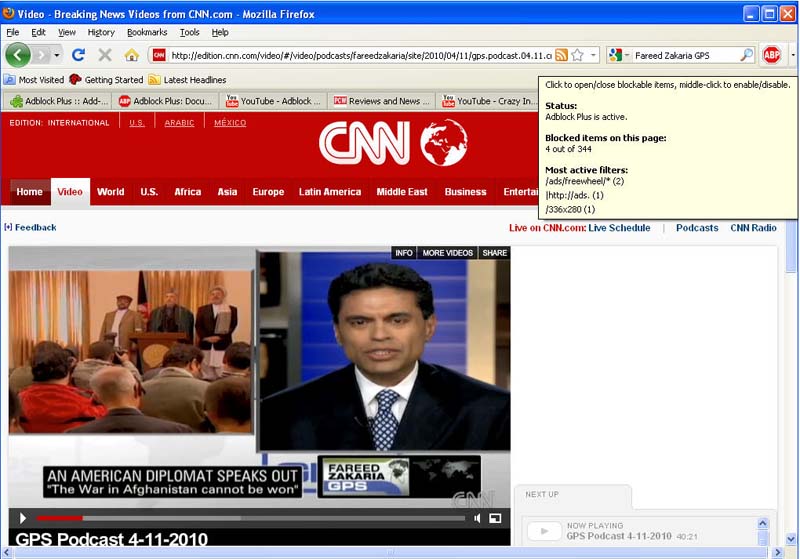Switch to YouTube - Adblock tab
Screen dimensions: 800x559
[x=274, y=101]
